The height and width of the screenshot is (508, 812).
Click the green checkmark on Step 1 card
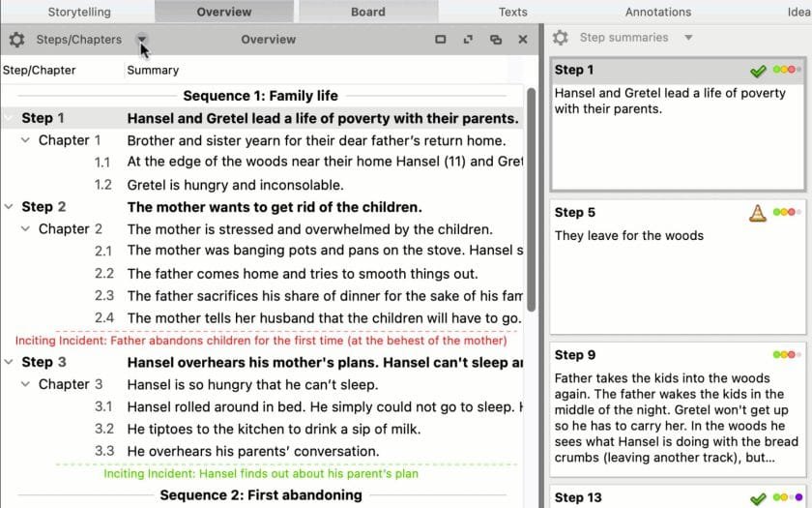click(x=758, y=71)
